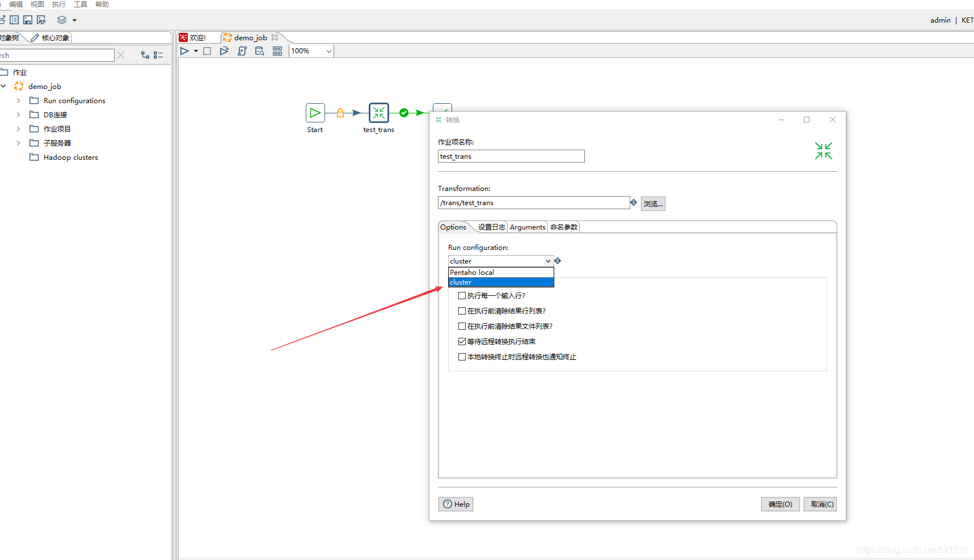The image size is (974, 560).
Task: Clear the search box with X icon
Action: point(121,55)
